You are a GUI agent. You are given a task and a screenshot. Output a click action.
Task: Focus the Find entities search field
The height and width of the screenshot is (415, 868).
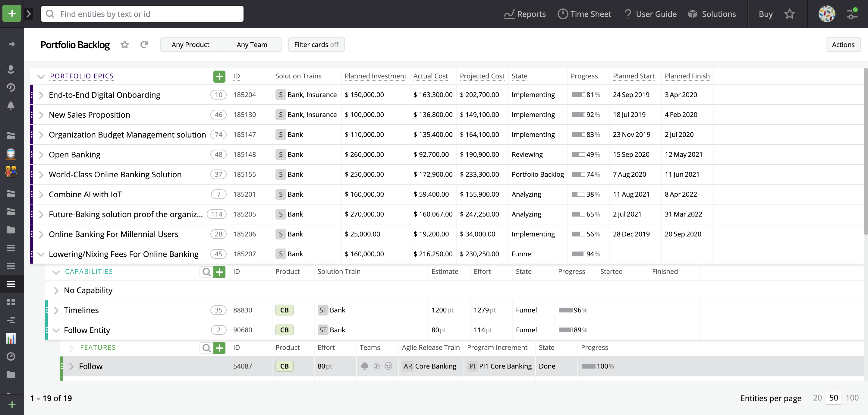[142, 14]
